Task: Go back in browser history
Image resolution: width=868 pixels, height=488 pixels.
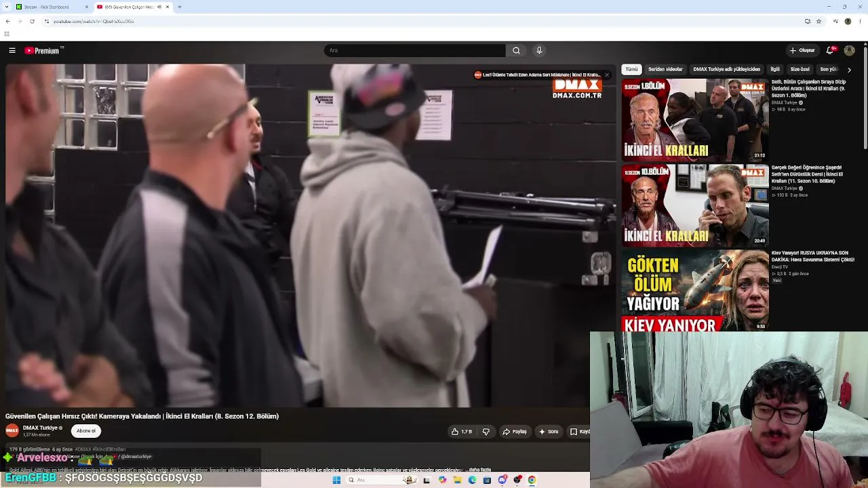Action: [7, 21]
